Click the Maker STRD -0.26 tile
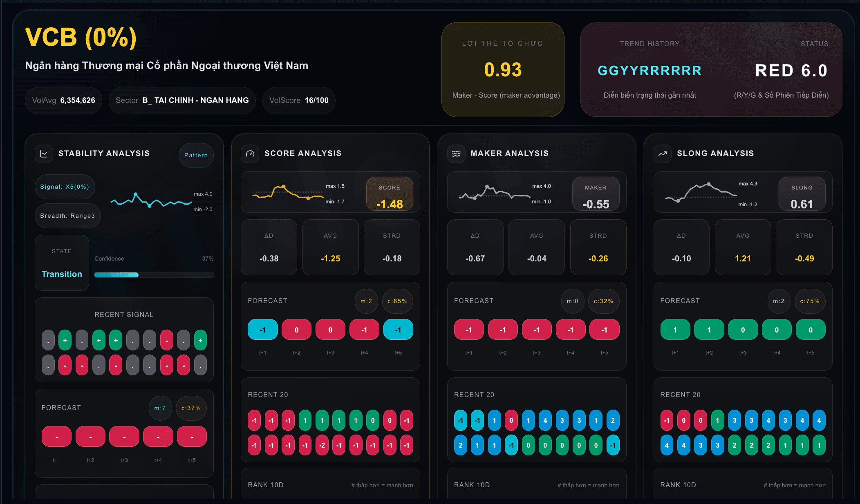Screen dimensions: 860x504 click(x=598, y=247)
